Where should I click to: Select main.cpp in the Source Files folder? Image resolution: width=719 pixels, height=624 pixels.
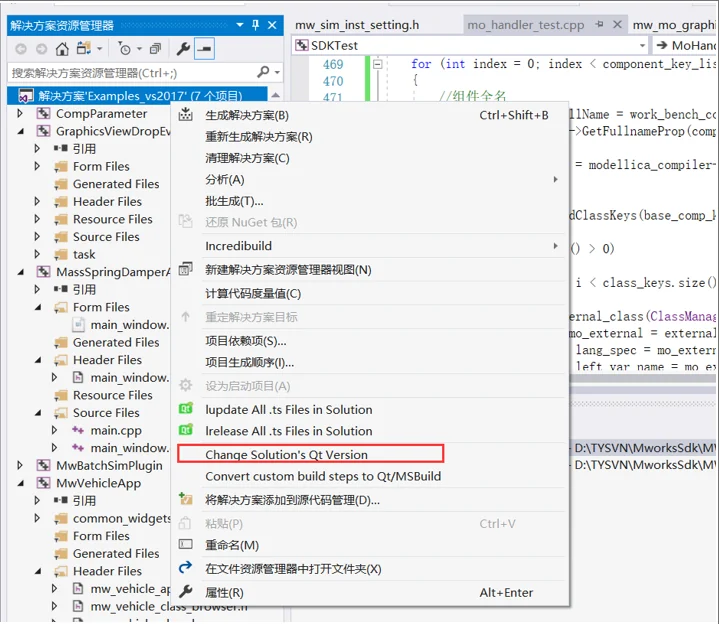(116, 431)
